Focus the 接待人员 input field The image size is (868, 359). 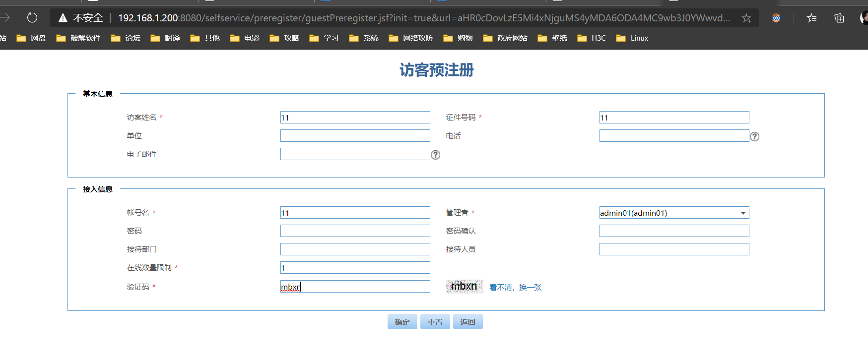674,249
